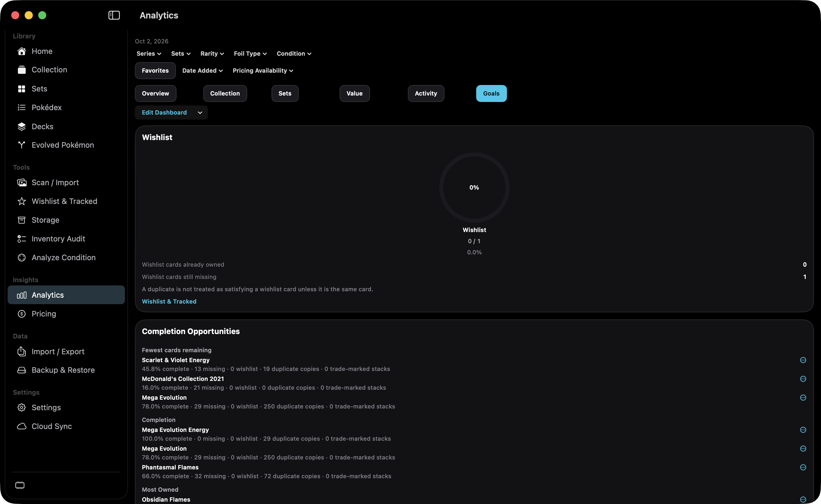Switch to the Value tab

pyautogui.click(x=354, y=94)
